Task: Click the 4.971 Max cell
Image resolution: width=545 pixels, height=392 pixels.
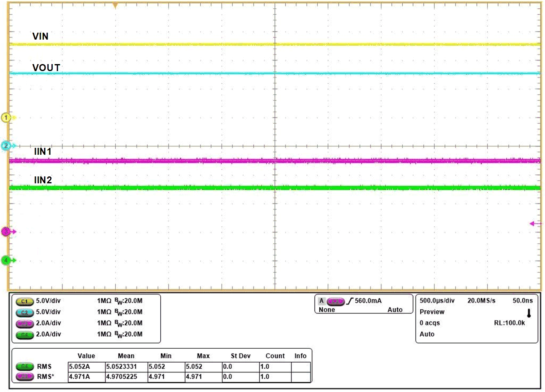Action: [x=204, y=377]
